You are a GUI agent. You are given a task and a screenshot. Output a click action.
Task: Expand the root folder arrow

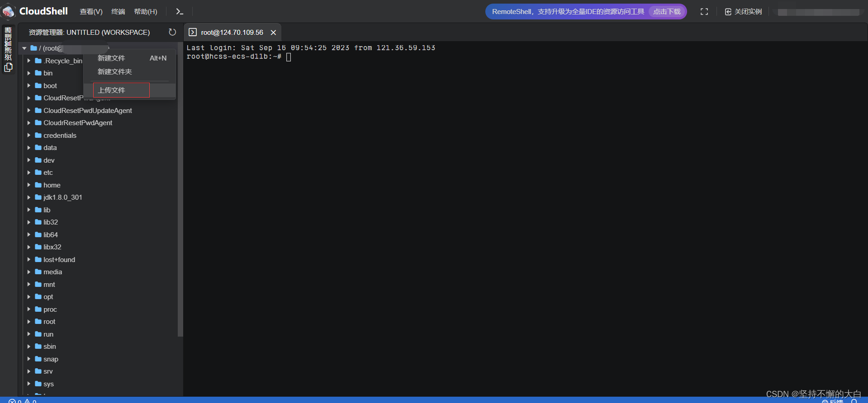[29, 321]
